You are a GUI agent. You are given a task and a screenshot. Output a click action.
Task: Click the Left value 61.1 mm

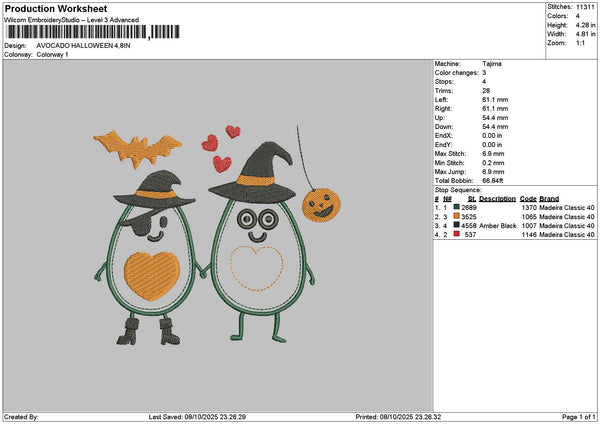click(495, 99)
